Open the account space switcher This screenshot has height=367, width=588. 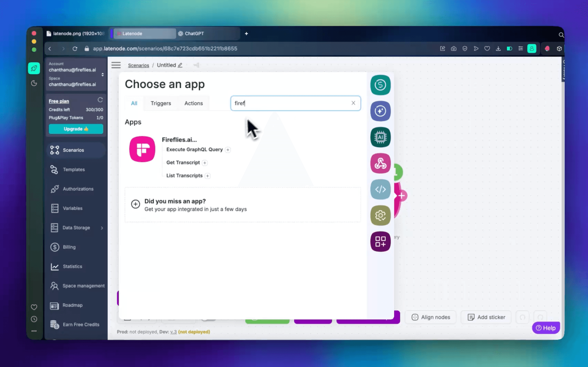(103, 74)
